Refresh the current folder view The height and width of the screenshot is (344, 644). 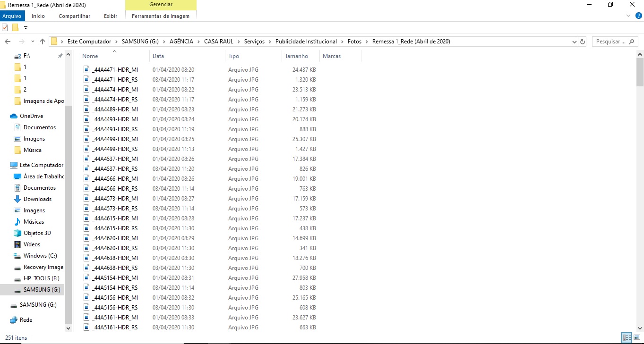tap(583, 42)
